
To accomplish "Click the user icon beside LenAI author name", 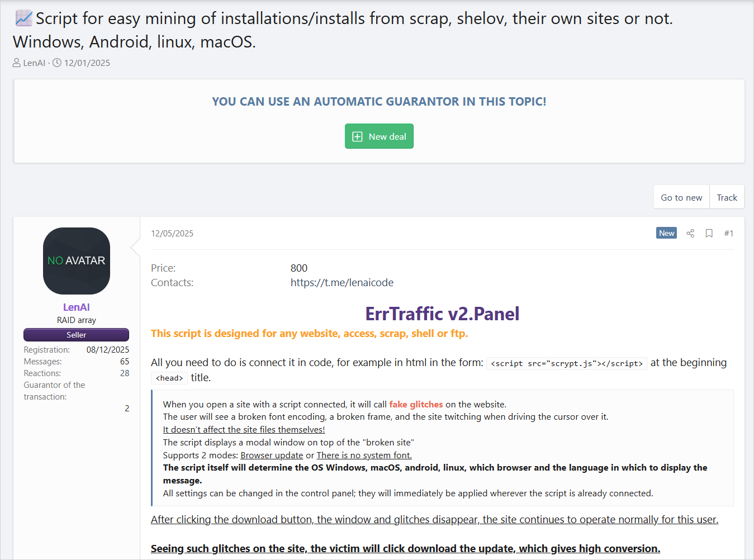I will (16, 63).
